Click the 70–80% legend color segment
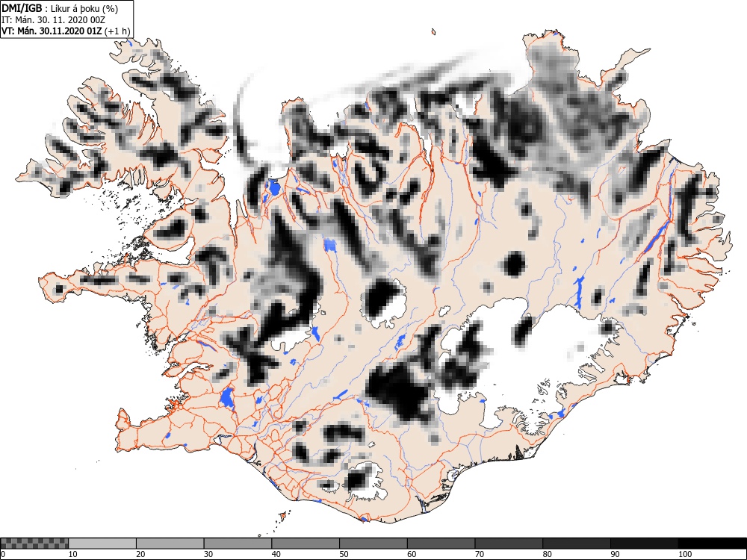 click(508, 544)
